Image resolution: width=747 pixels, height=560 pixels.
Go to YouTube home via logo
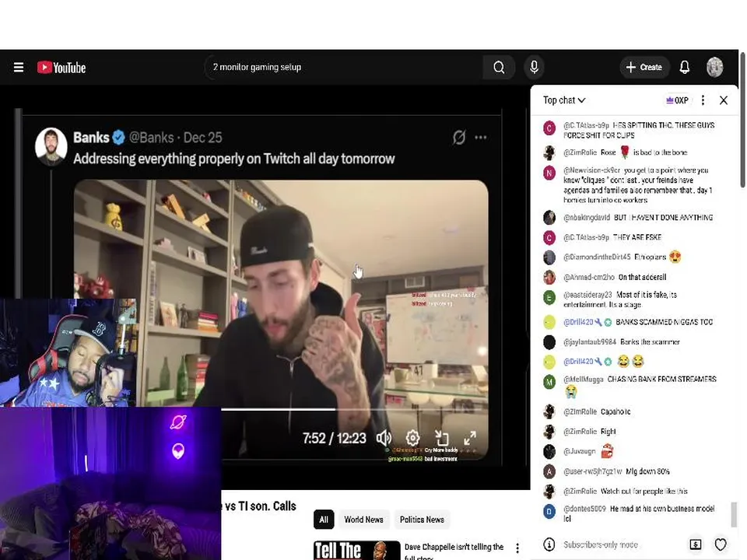click(x=61, y=68)
